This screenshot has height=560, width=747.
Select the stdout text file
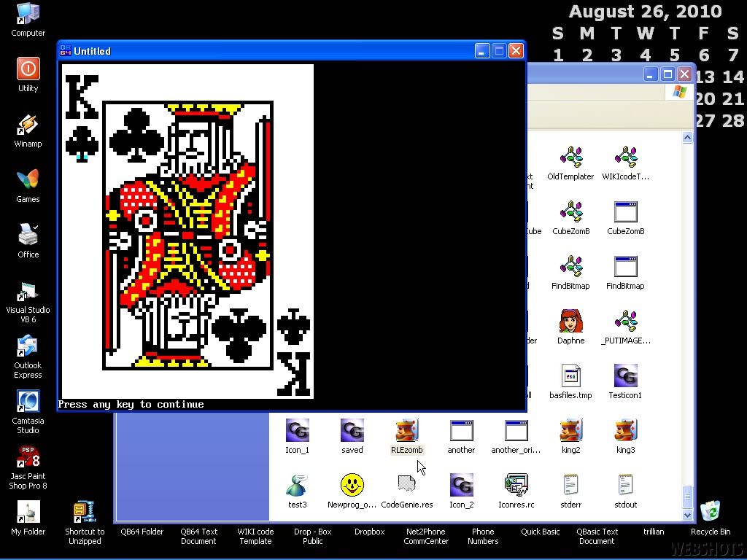(x=625, y=492)
